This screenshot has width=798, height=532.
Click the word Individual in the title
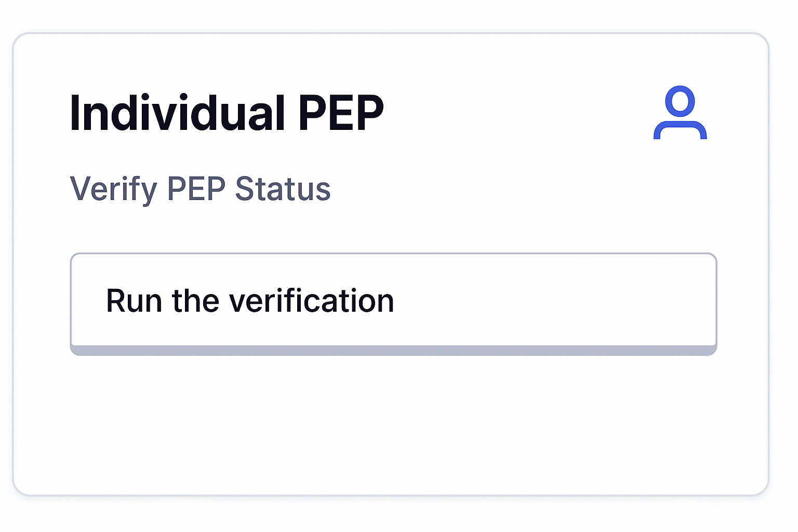pos(177,113)
